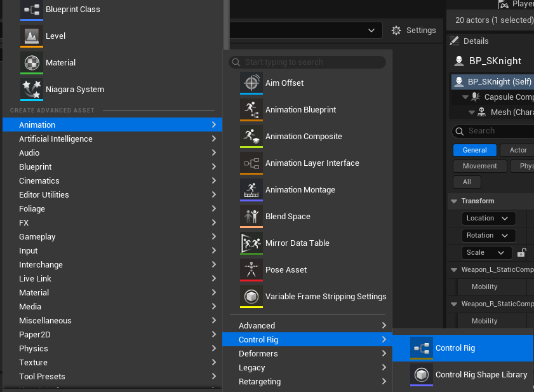
Task: Click the Mirror Data Table icon
Action: pos(251,243)
